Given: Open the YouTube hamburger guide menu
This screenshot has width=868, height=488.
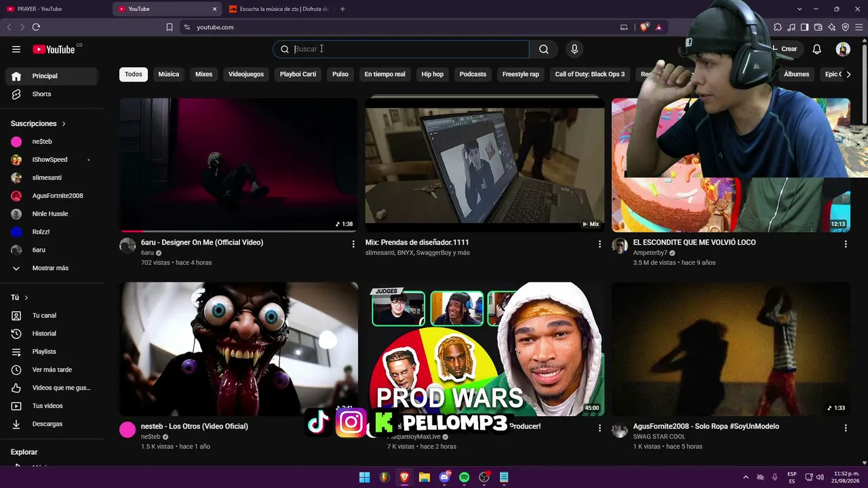Looking at the screenshot, I should click(x=16, y=49).
